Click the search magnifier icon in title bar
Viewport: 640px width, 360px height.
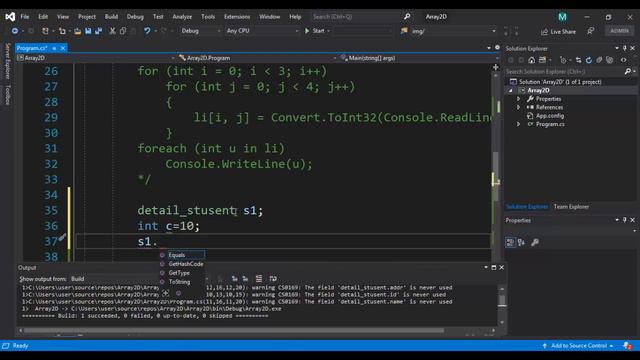[x=407, y=17]
